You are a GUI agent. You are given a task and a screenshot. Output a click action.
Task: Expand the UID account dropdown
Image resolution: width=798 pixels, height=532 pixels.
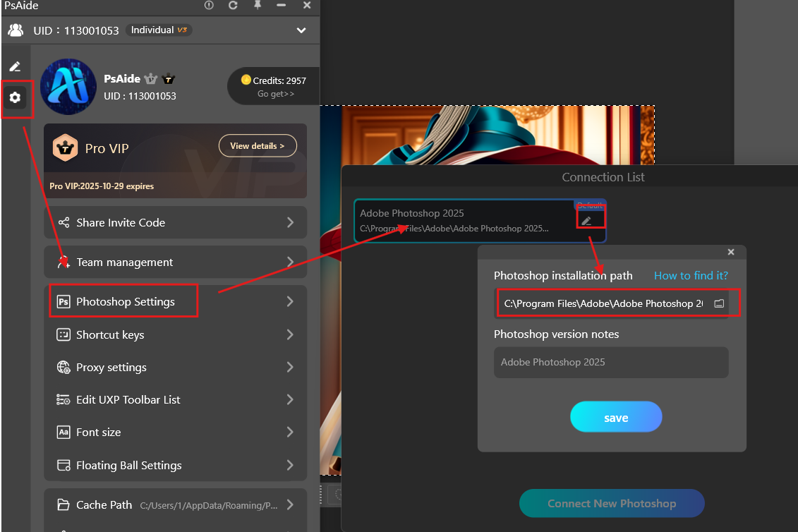point(301,30)
